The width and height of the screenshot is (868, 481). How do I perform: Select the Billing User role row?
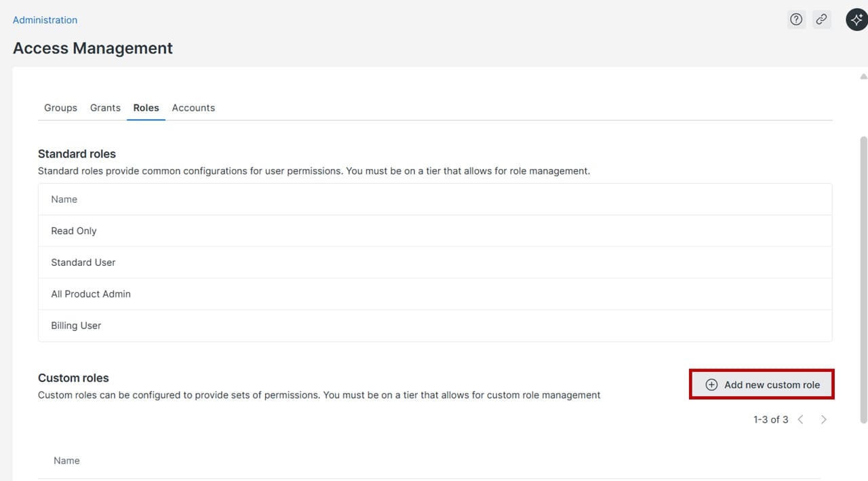(x=76, y=326)
